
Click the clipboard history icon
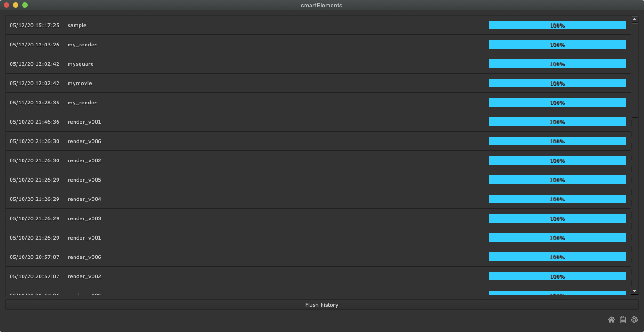pyautogui.click(x=623, y=320)
